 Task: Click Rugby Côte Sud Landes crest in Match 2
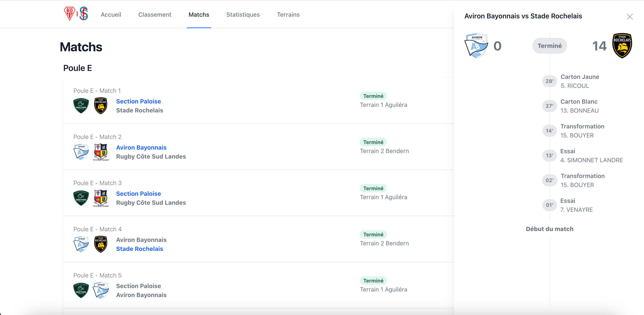pyautogui.click(x=101, y=152)
